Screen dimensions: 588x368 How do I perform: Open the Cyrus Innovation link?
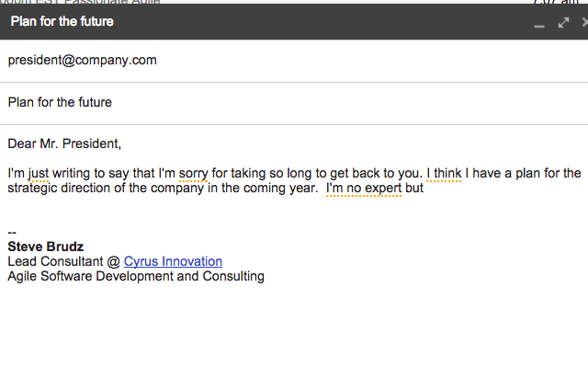(173, 261)
